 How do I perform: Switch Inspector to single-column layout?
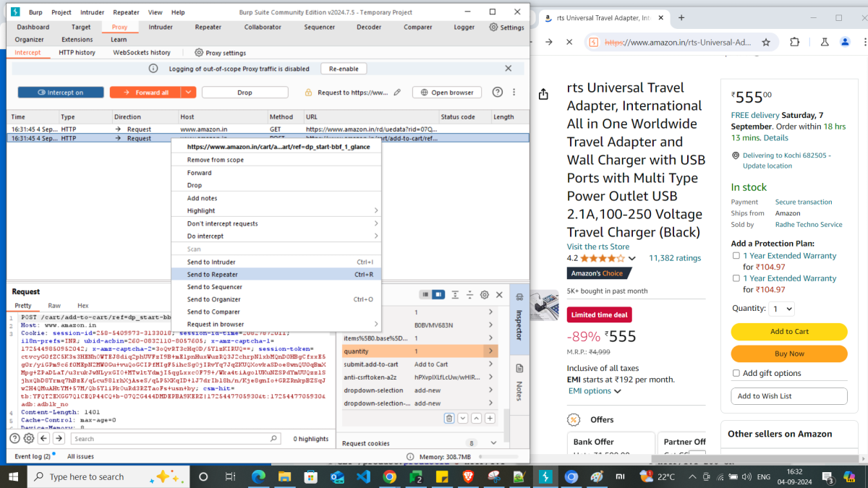[426, 295]
